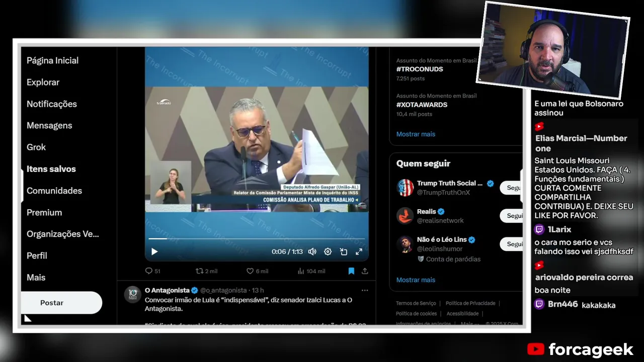Click the Twitch badge beside 1Larix
Screen dimensions: 644x362
[539, 230]
